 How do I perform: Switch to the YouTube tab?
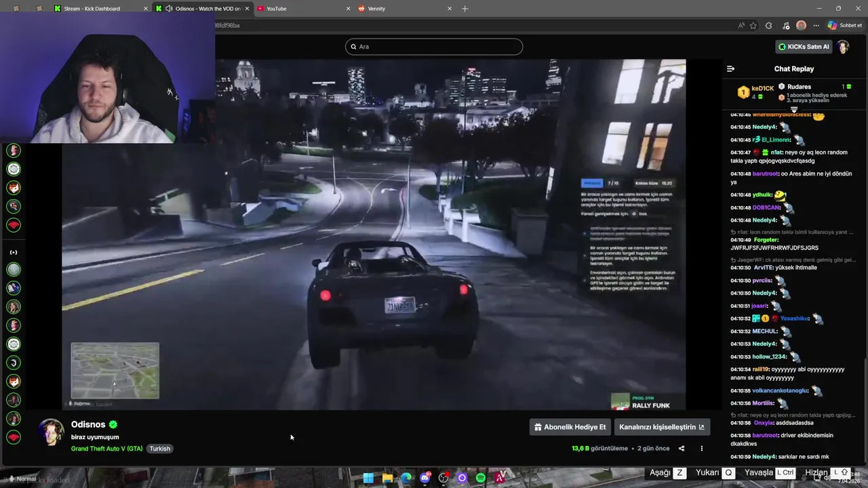coord(303,9)
